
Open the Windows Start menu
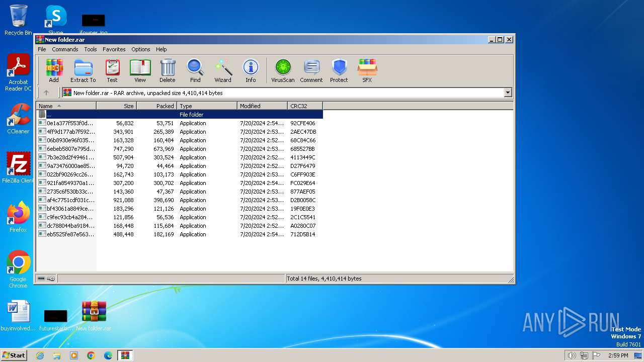pyautogui.click(x=14, y=355)
